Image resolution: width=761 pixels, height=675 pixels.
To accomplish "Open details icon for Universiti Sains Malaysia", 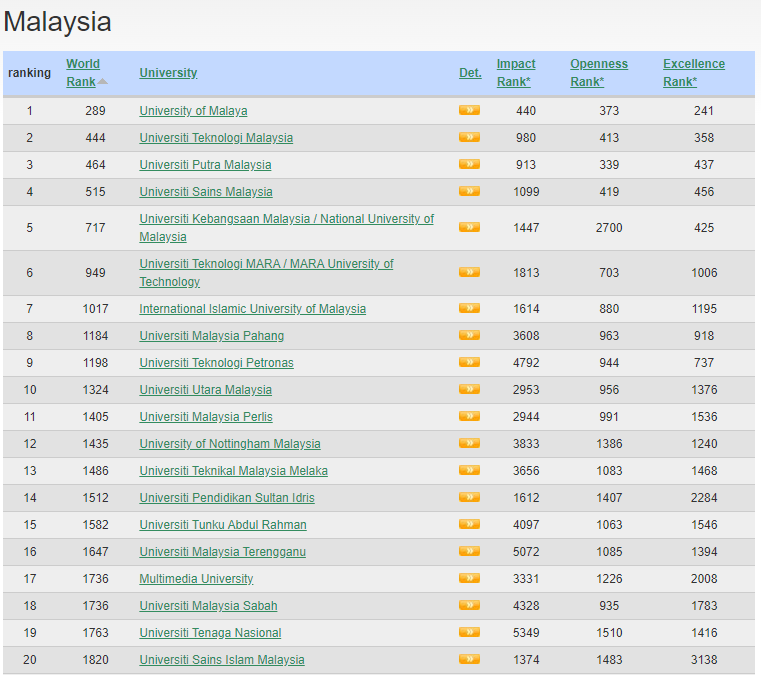I will pyautogui.click(x=469, y=191).
